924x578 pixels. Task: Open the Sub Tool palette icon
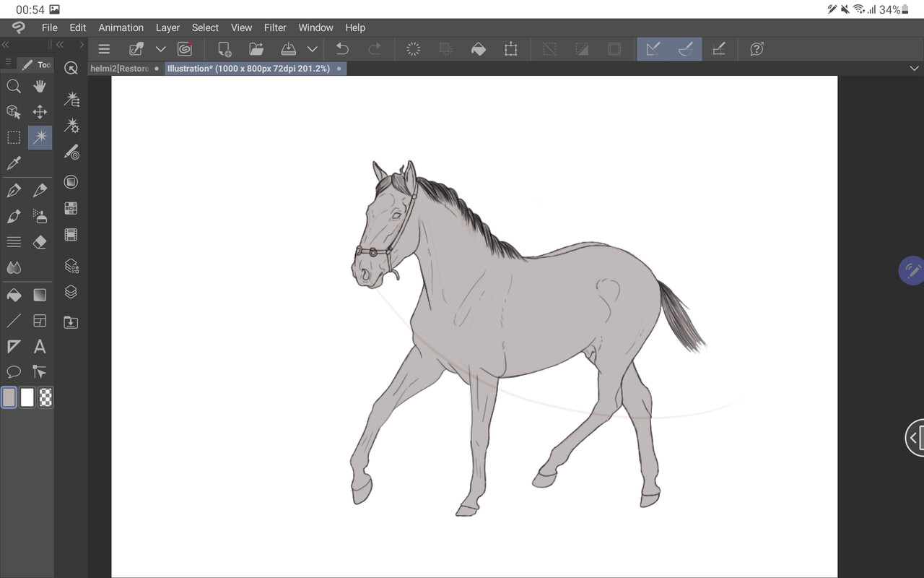tap(71, 100)
